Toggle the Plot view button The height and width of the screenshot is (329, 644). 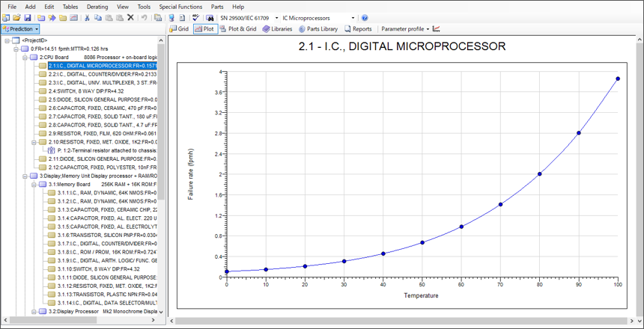[204, 29]
